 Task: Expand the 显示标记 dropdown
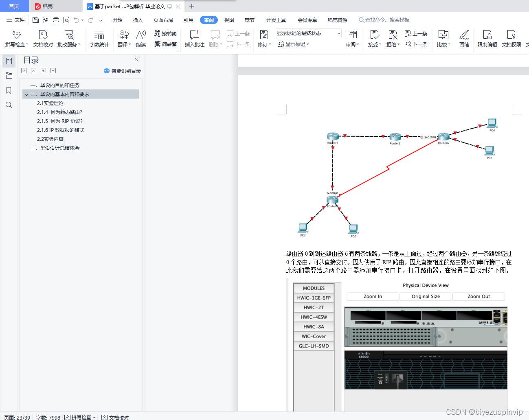point(293,44)
